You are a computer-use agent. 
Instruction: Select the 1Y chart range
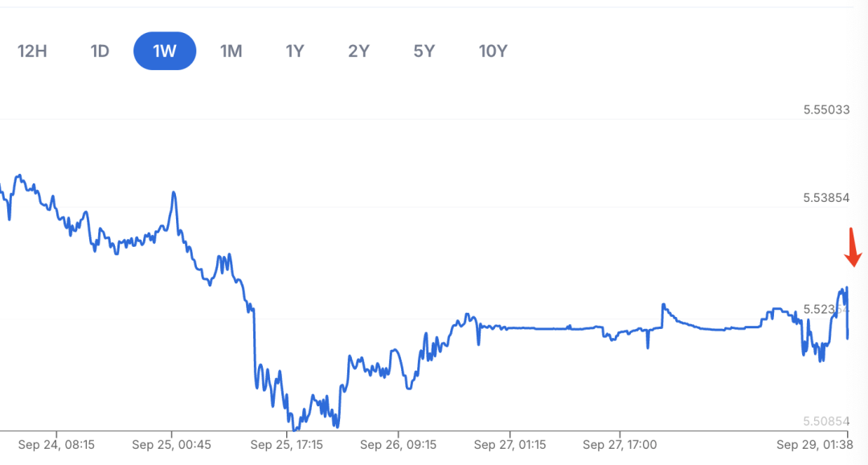[295, 51]
